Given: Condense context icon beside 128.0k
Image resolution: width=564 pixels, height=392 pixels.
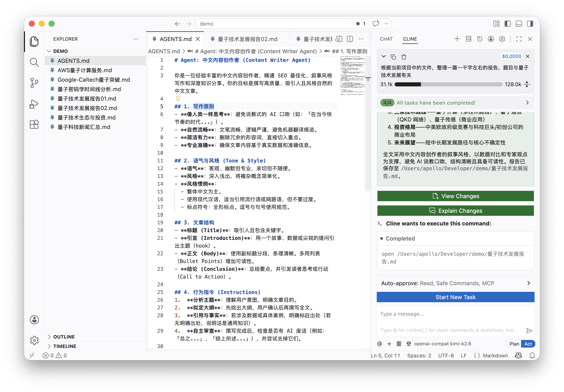Looking at the screenshot, I should click(527, 84).
